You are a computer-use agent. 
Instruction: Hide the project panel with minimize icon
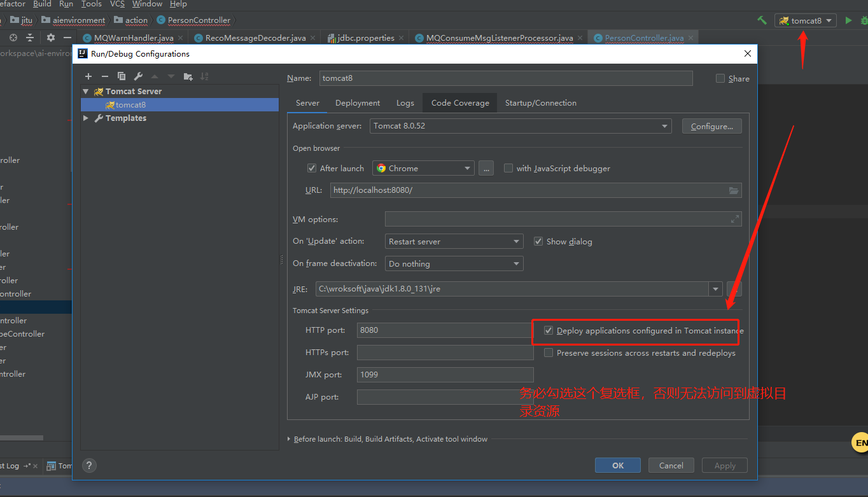pyautogui.click(x=67, y=38)
